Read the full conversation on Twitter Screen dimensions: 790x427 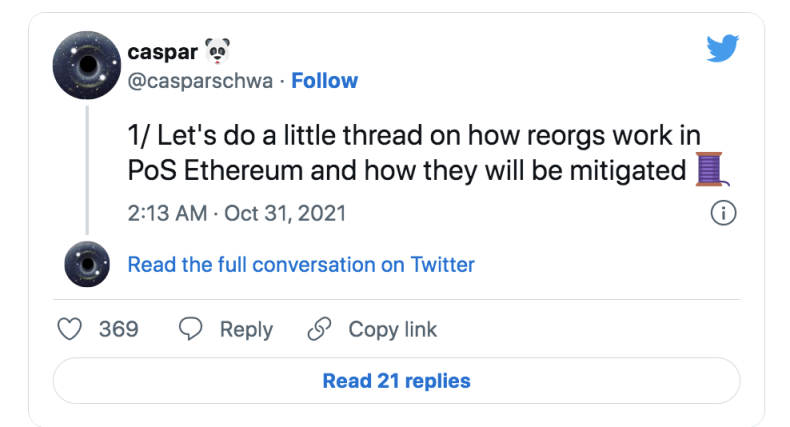(301, 265)
